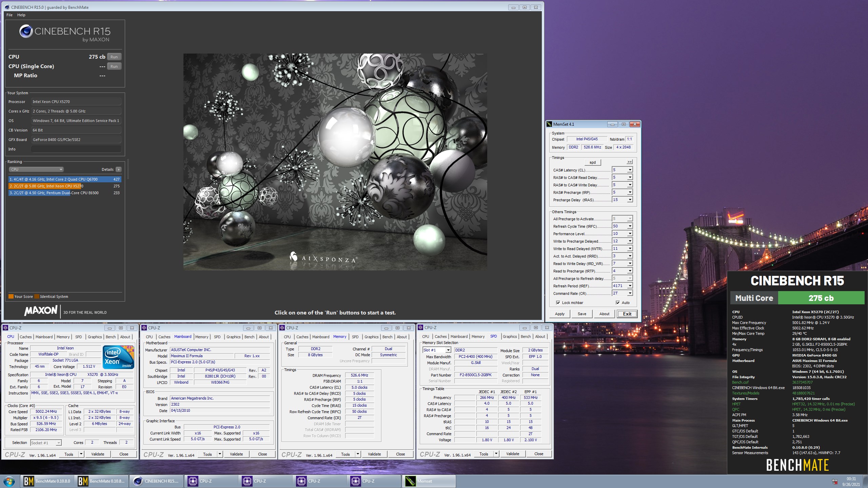Select Pentium Dual-Core E6500 ranking row
This screenshot has width=868, height=488.
click(64, 193)
